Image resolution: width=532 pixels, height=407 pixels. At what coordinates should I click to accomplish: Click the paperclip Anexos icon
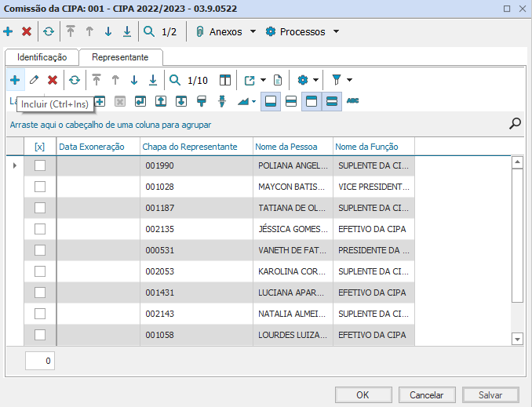pos(199,32)
